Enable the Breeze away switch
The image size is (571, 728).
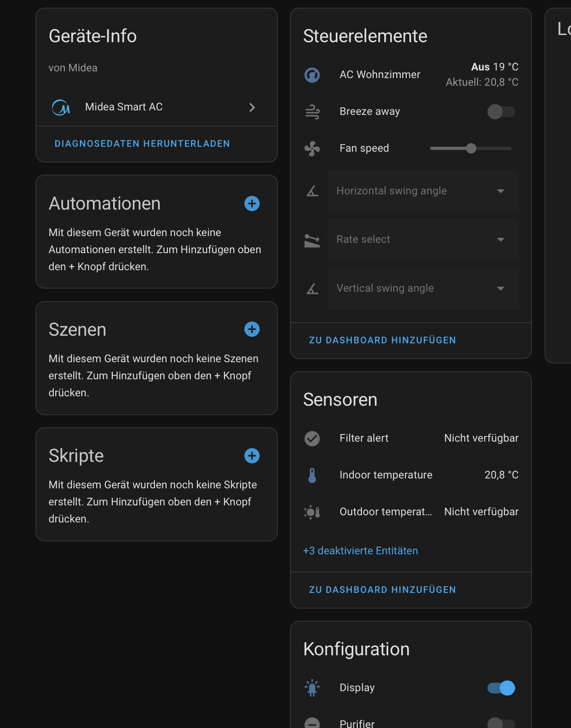pos(501,112)
